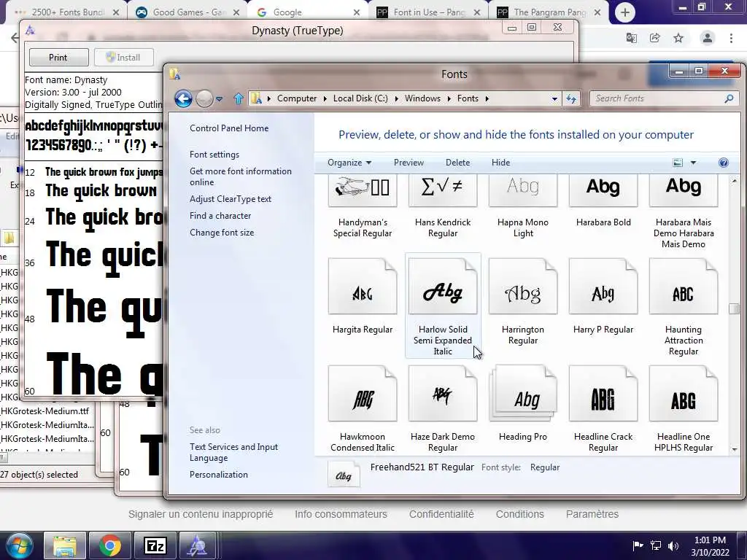Select Harlow Solid Semi Expanded Italic font
Viewport: 747px width, 560px height.
click(443, 287)
